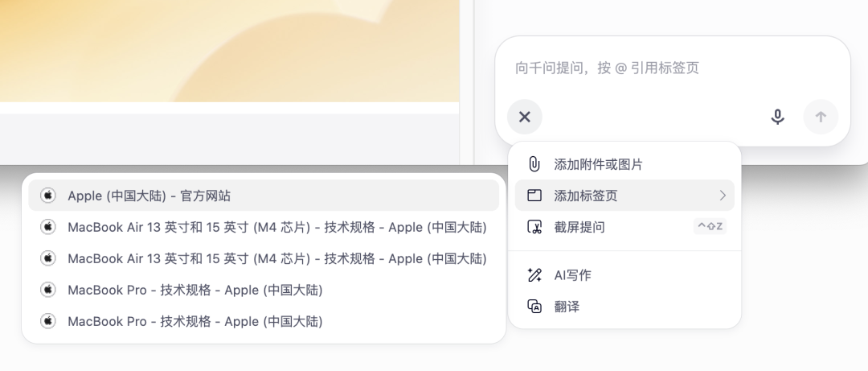Click the AI写作 magic wand icon
Screen dimensions: 868x371
point(534,275)
